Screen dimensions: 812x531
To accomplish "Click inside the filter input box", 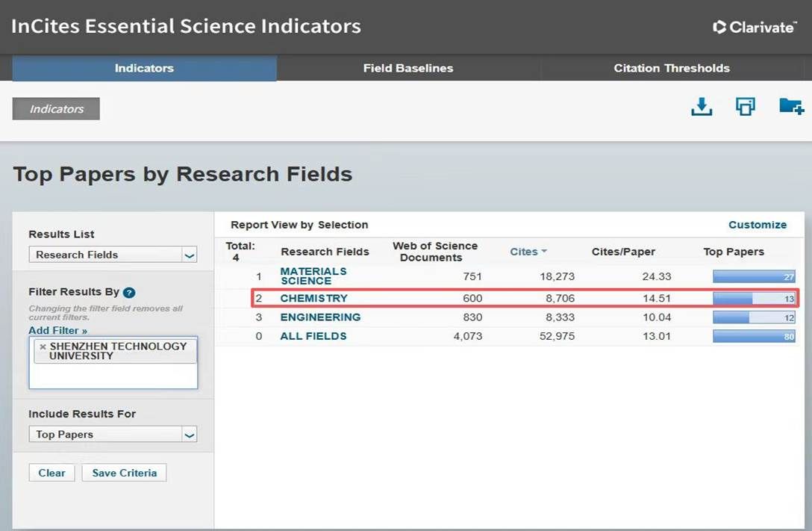I will pos(113,376).
